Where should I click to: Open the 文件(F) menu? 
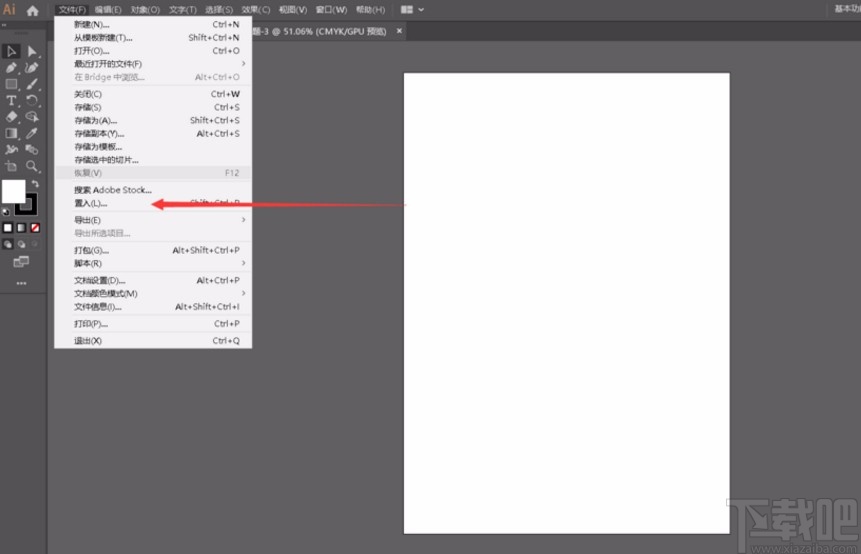tap(72, 10)
